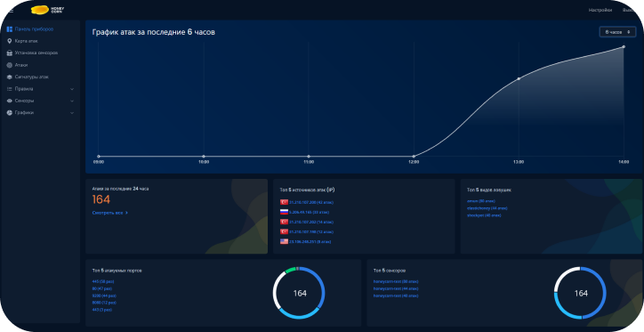Click the green segment of the ports donut chart

coord(290,270)
